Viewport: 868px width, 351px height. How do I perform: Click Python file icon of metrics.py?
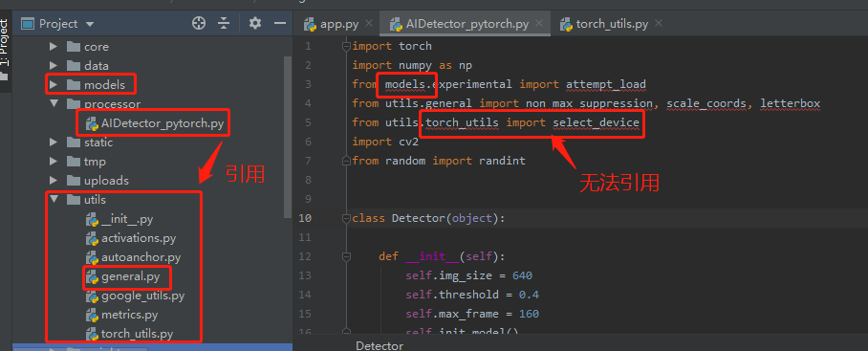[x=92, y=316]
